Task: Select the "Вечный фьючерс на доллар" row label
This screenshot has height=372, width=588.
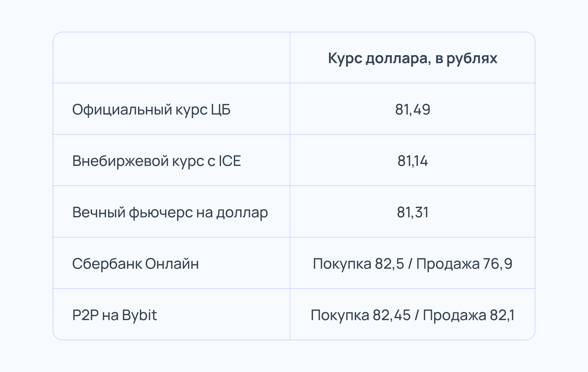Action: (170, 212)
